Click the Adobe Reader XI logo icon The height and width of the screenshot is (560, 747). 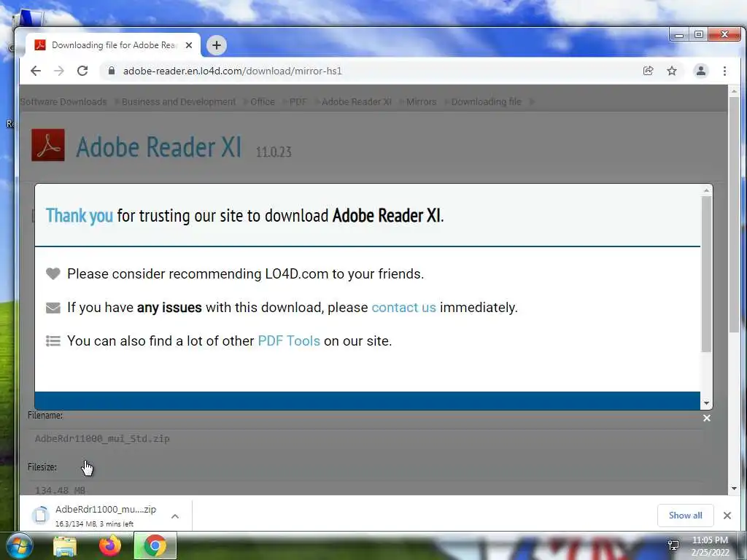point(48,145)
